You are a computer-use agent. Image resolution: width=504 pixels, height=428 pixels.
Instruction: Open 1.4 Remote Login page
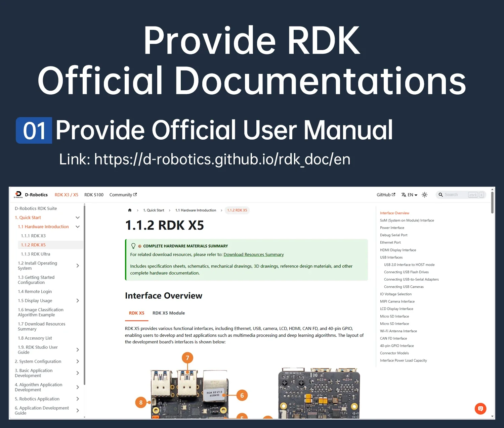(35, 291)
